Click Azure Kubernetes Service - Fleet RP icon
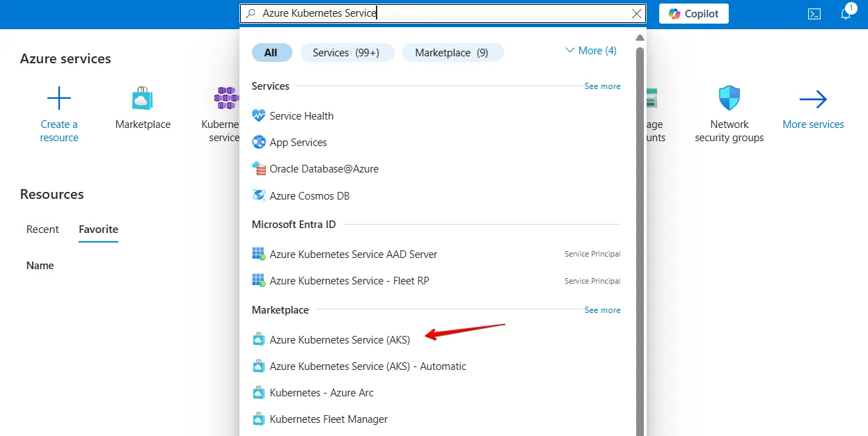Viewport: 868px width, 436px height. click(259, 281)
